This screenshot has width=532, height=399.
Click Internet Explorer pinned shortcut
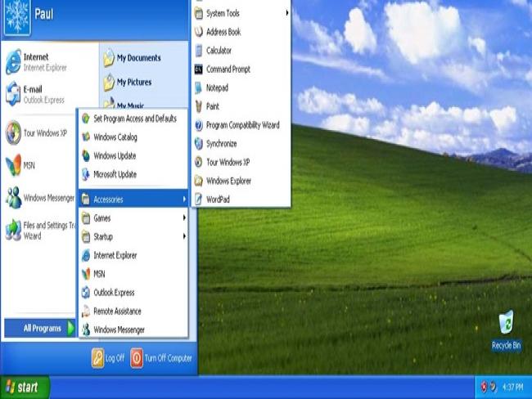tap(36, 61)
